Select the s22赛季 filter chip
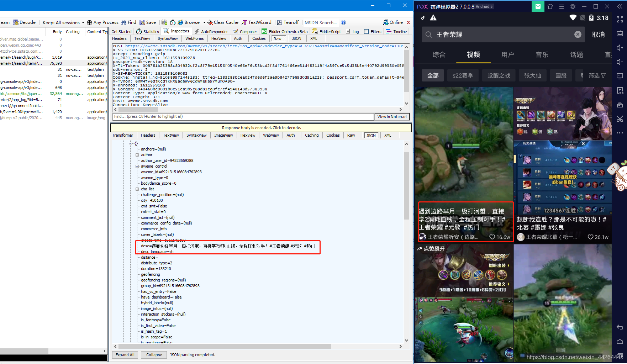This screenshot has height=364, width=627. click(x=463, y=75)
